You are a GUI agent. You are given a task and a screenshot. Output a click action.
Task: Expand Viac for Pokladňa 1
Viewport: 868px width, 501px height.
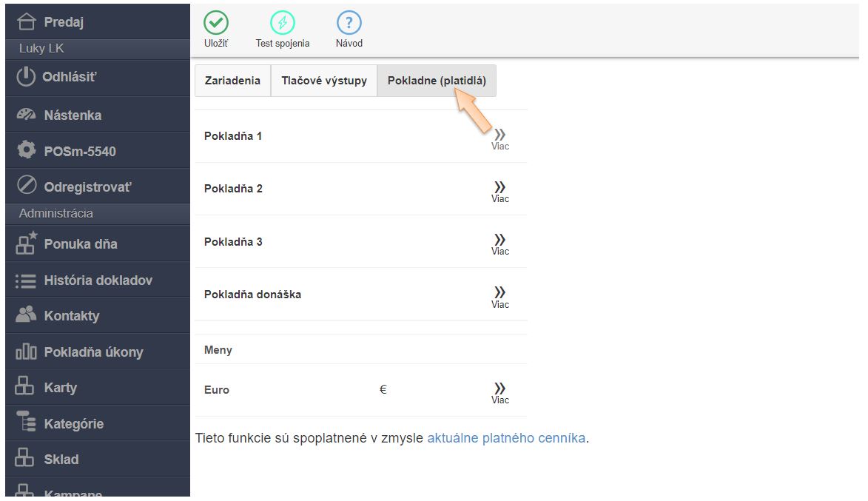click(500, 138)
